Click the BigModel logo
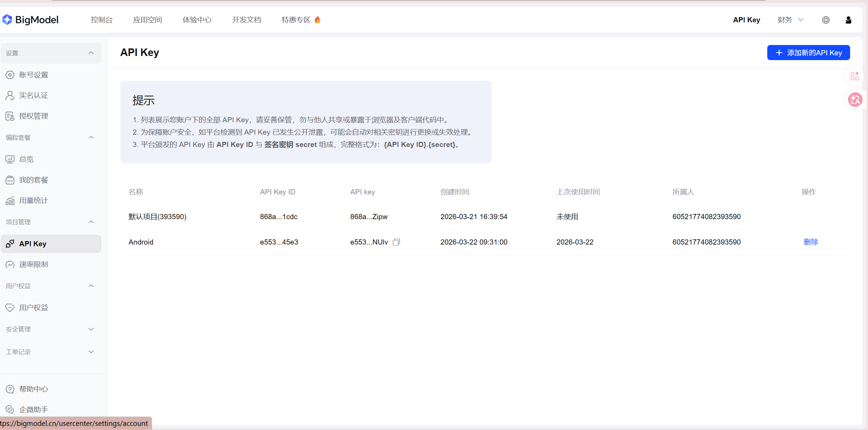868x430 pixels. pos(31,20)
